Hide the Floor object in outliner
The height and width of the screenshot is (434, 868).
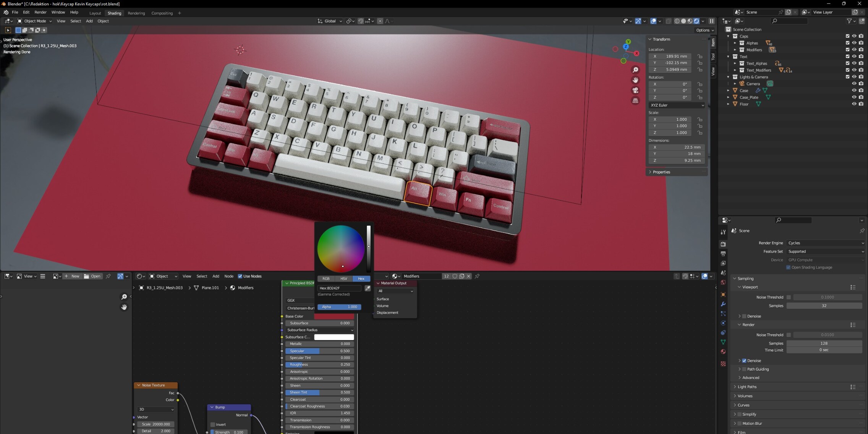click(854, 104)
